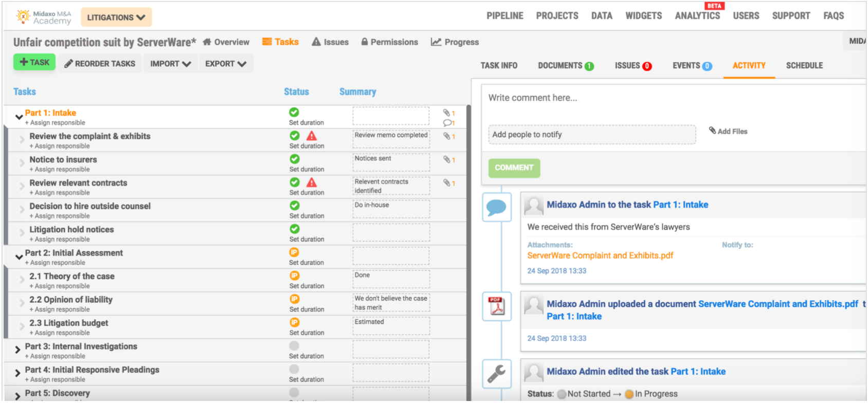Toggle the gray status circle for Part 3: Internal Investigations
The image size is (868, 403).
point(294,345)
